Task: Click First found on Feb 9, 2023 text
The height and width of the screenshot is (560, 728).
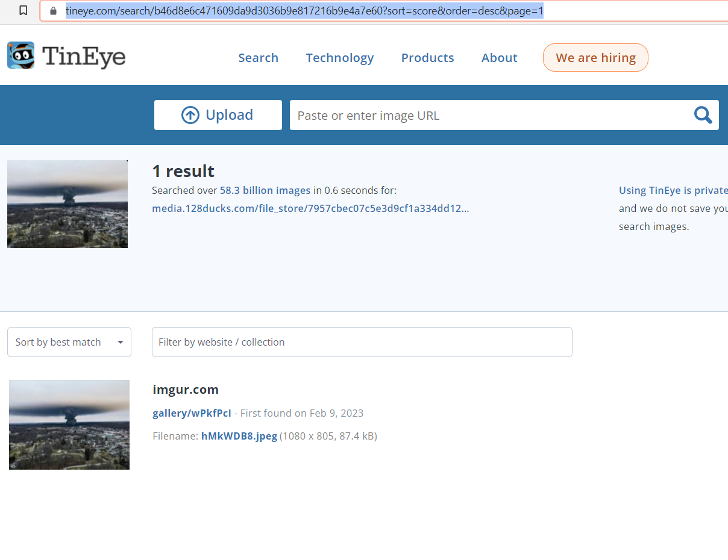Action: 302,413
